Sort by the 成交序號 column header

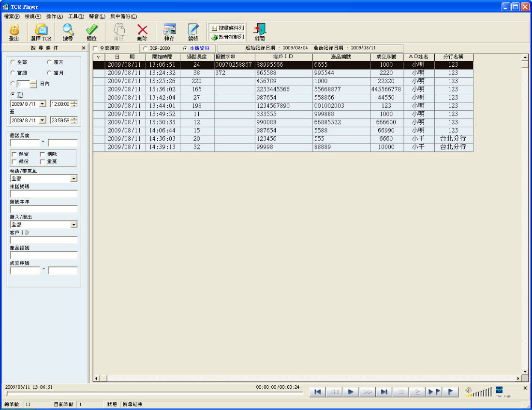[x=387, y=57]
